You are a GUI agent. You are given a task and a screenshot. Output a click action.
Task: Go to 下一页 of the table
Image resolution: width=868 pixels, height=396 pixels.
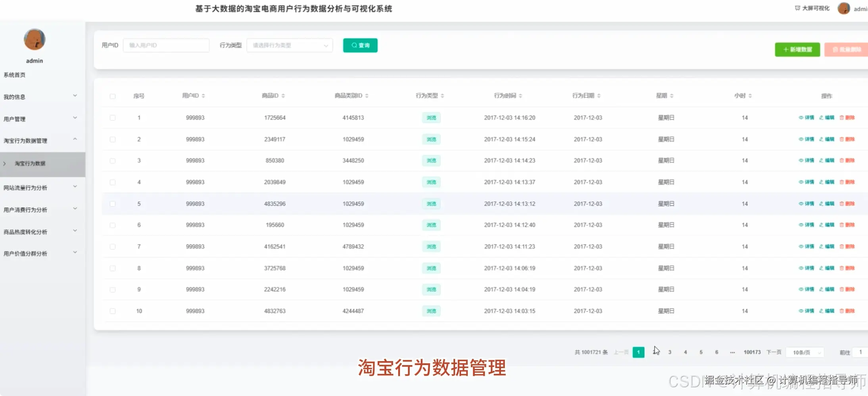(x=773, y=352)
